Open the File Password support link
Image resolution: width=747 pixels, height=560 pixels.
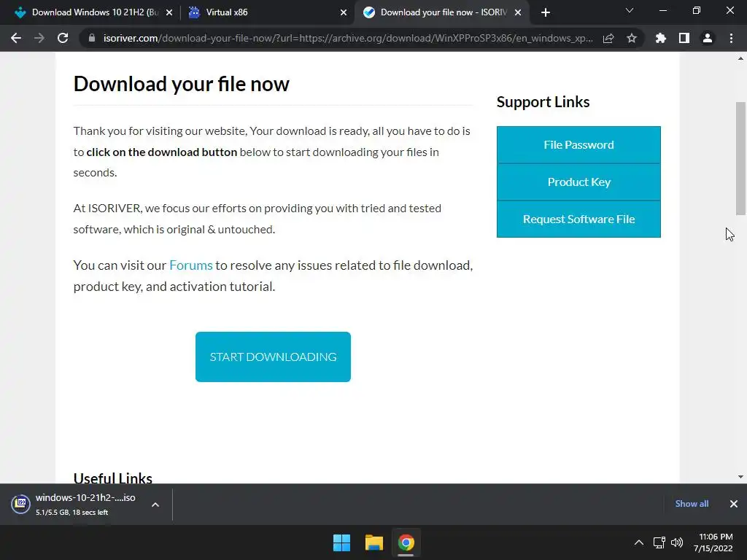[x=578, y=145]
